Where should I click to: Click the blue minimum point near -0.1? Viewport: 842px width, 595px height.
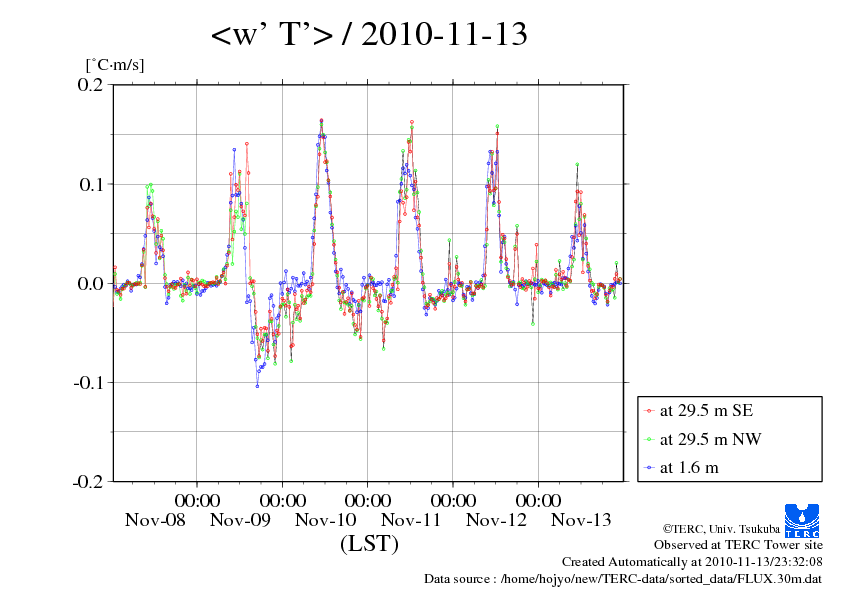pos(257,386)
